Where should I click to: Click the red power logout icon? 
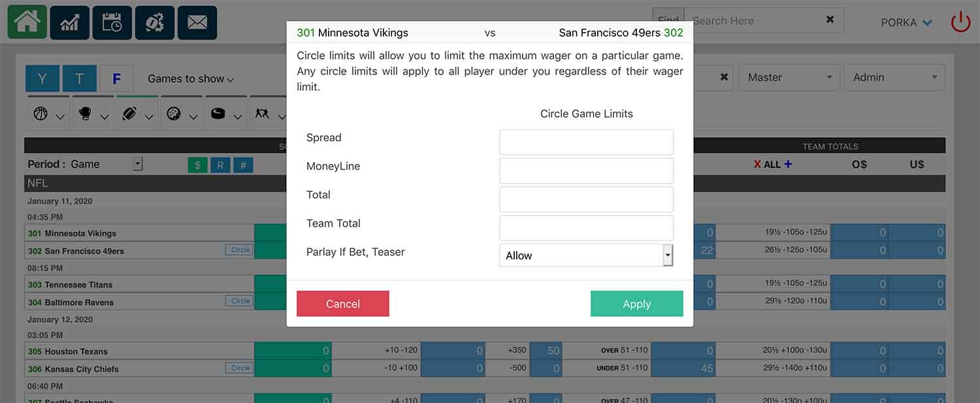point(960,22)
